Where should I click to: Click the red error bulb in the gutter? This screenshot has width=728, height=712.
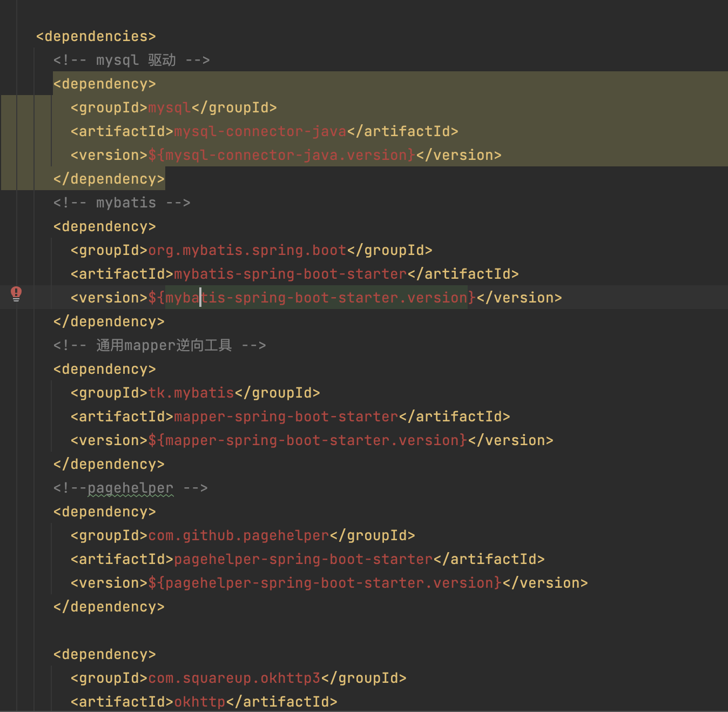click(16, 293)
